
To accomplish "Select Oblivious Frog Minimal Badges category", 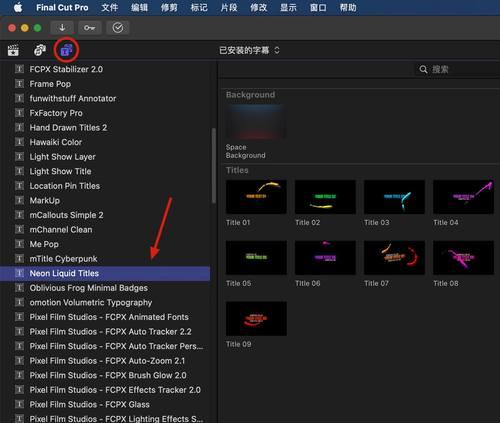I will [105, 288].
